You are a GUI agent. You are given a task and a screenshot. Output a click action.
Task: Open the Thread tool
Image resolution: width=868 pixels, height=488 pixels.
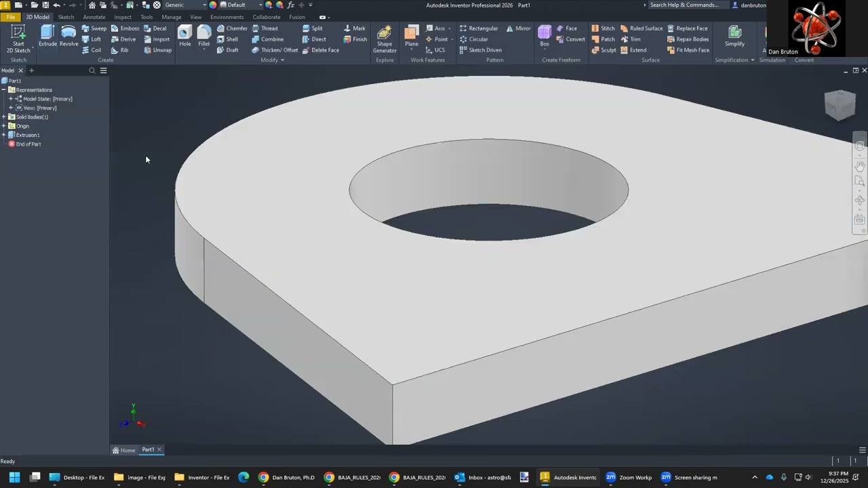[264, 28]
